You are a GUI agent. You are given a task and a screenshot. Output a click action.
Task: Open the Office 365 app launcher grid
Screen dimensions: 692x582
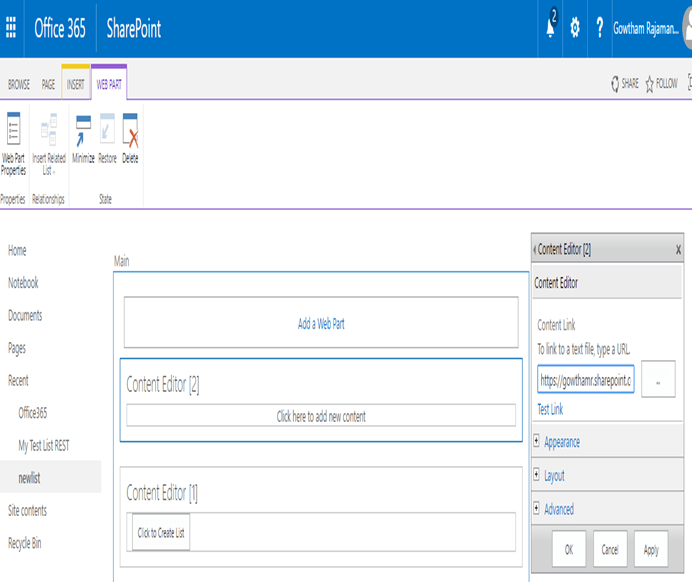[11, 28]
